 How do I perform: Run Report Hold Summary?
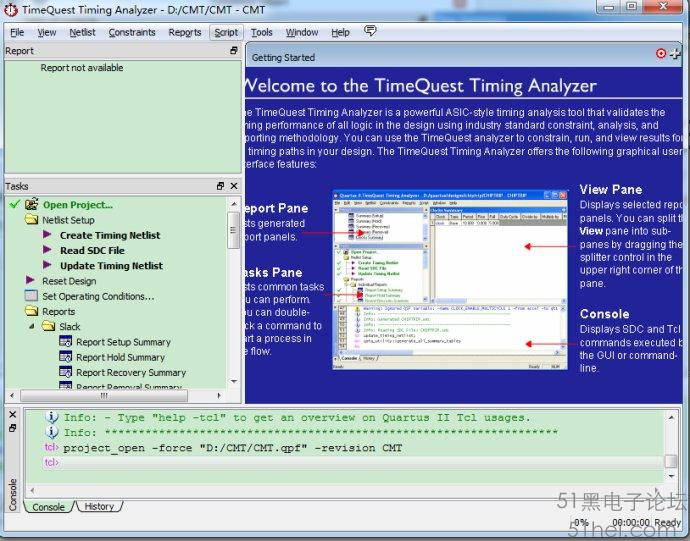coord(121,358)
